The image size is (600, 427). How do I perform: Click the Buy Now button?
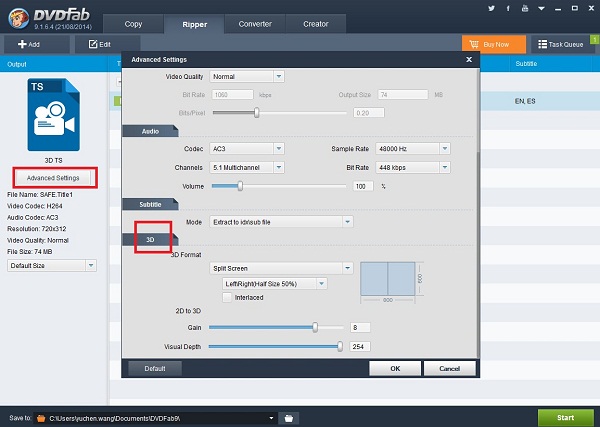(x=494, y=44)
